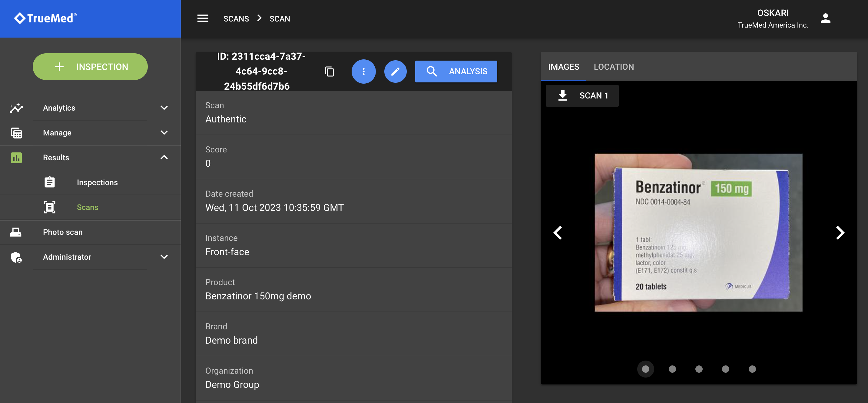868x403 pixels.
Task: Click the magnifier icon on ANALYSIS button
Action: pos(432,72)
